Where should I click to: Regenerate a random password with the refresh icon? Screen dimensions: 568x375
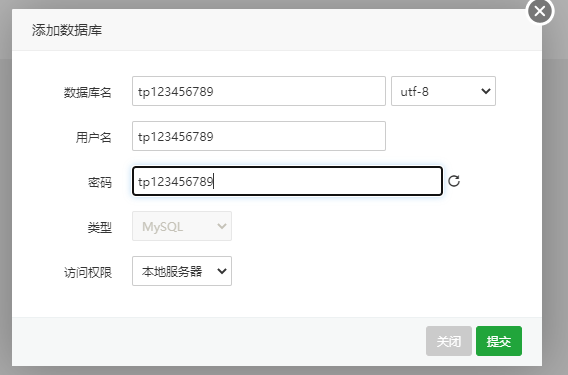tap(454, 181)
